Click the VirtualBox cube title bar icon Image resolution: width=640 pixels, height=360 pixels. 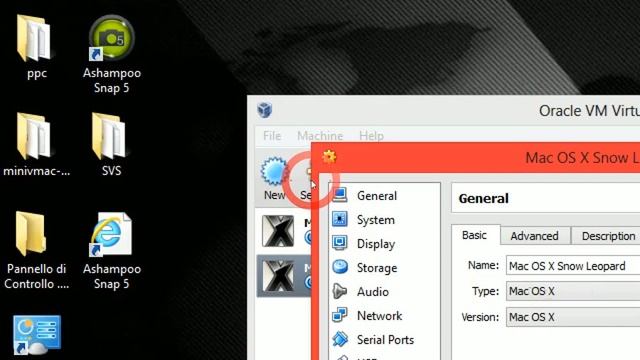click(264, 110)
